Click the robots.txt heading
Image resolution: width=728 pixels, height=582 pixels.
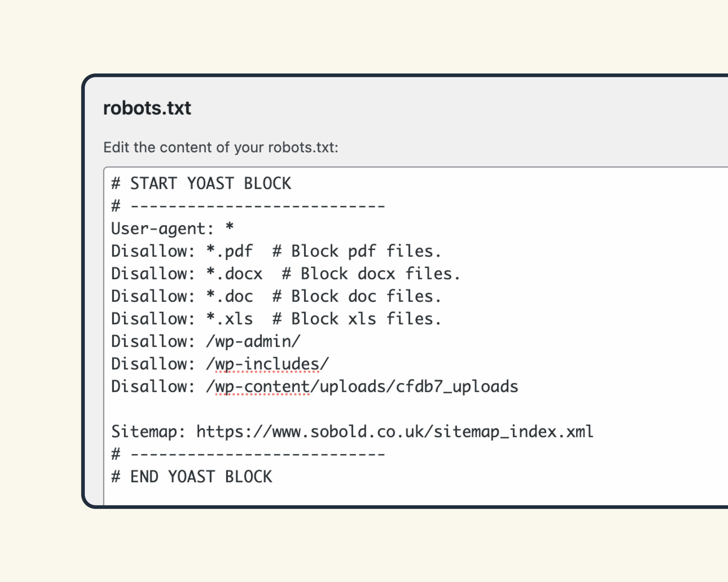point(147,108)
